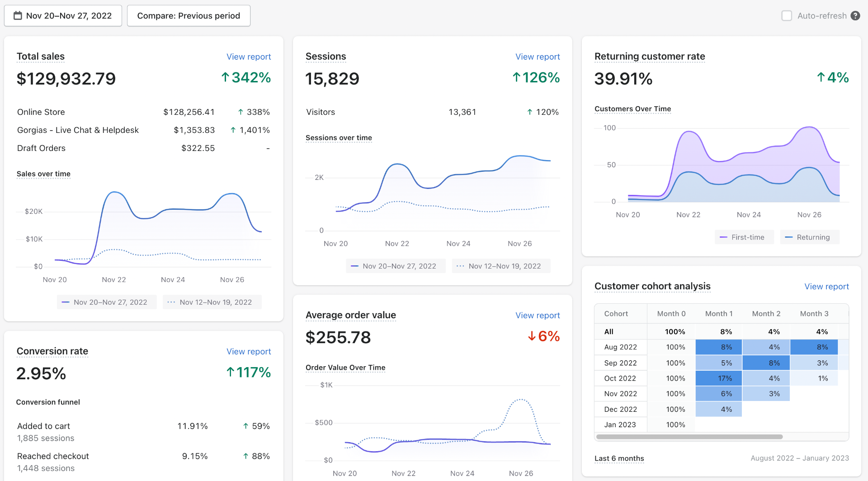This screenshot has width=868, height=481.
Task: Click the cohort table horizontal scrollbar
Action: (689, 437)
